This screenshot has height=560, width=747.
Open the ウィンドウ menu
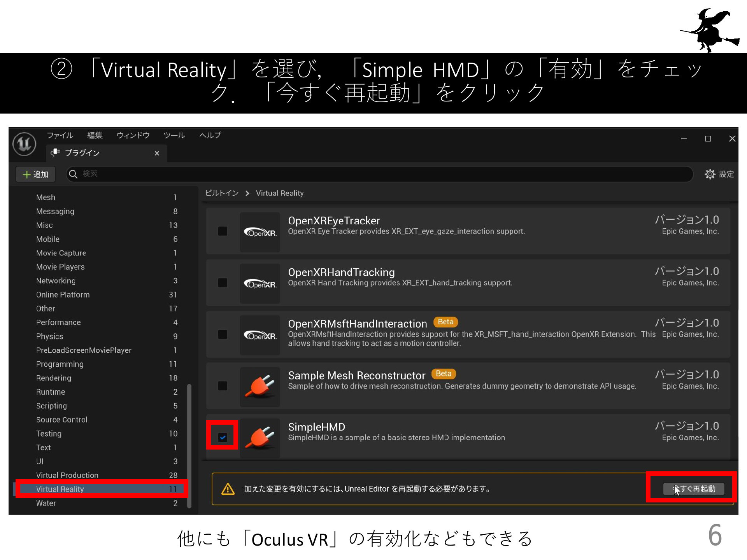[x=133, y=135]
